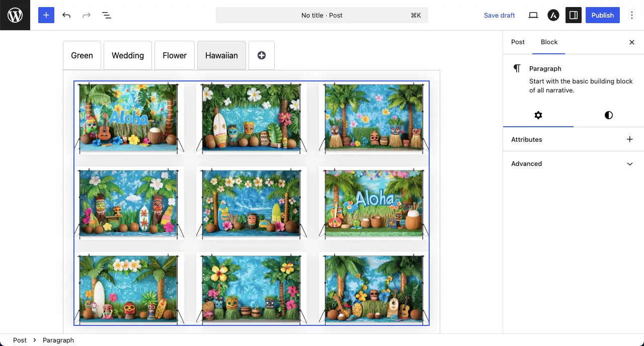Viewport: 644px width, 346px height.
Task: Open the Post tab in sidebar
Action: coord(518,42)
